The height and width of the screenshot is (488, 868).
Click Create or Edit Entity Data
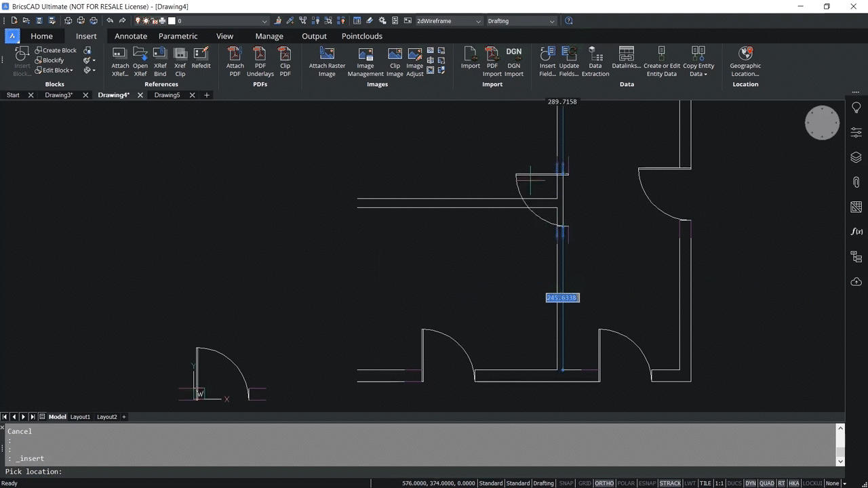tap(662, 62)
